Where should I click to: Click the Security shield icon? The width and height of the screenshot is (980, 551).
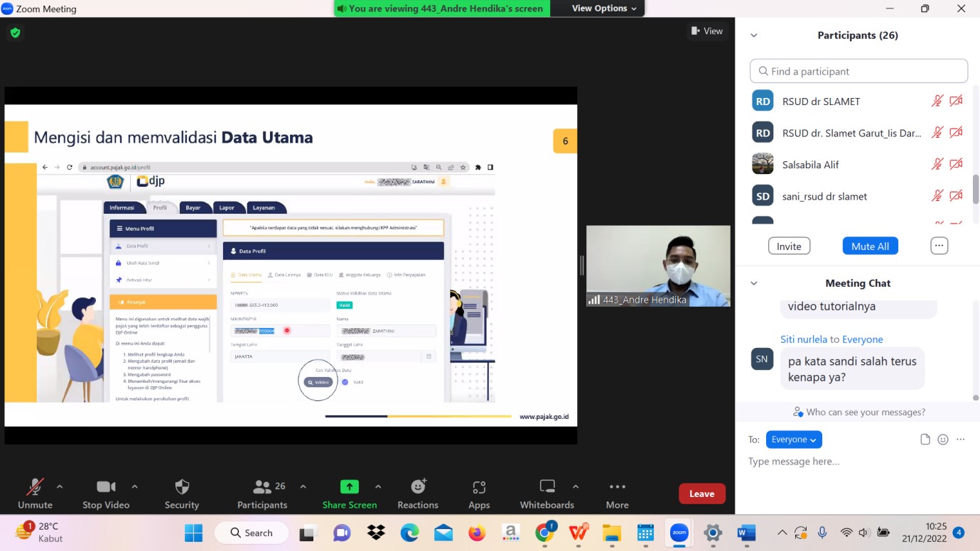[182, 487]
